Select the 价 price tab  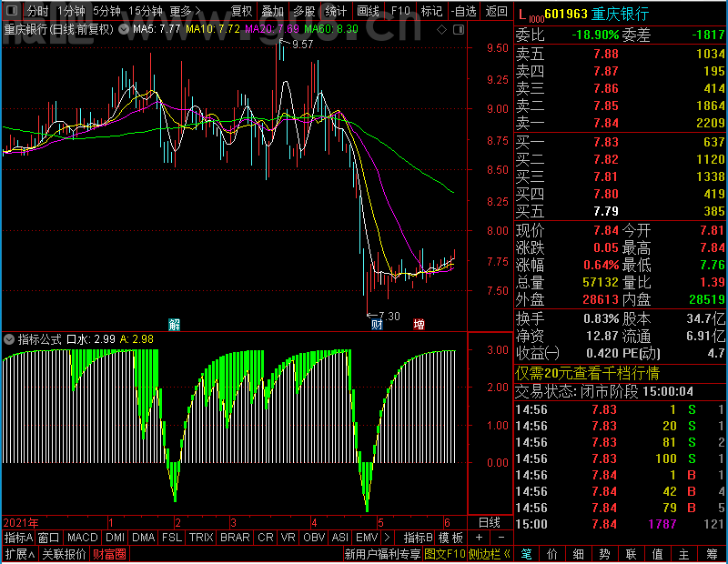pos(552,554)
